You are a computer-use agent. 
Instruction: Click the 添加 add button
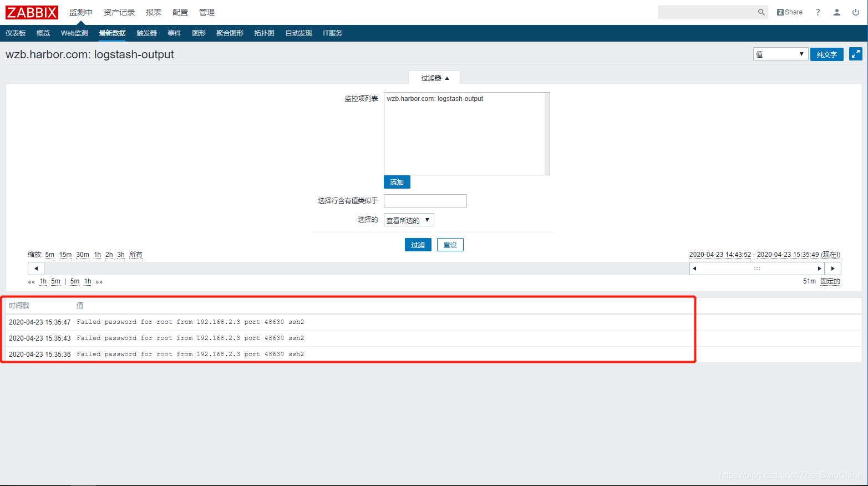click(x=397, y=182)
